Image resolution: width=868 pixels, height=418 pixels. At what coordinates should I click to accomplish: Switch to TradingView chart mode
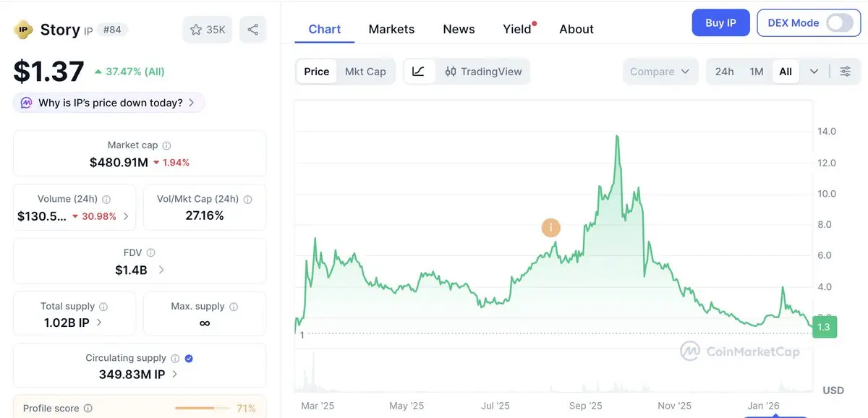click(x=483, y=72)
